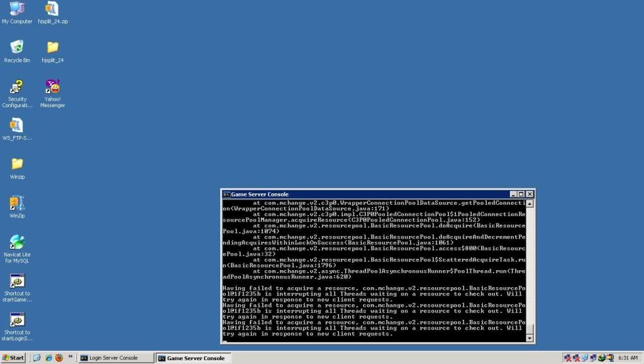Switch to Login Server Console taskbar button
The image size is (644, 364).
(x=116, y=358)
